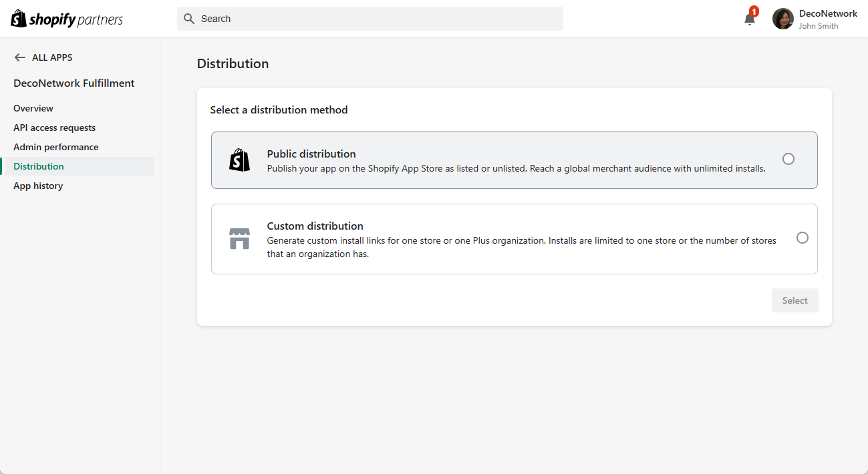Screen dimensions: 868x474
Task: Open Admin performance page
Action: point(56,147)
